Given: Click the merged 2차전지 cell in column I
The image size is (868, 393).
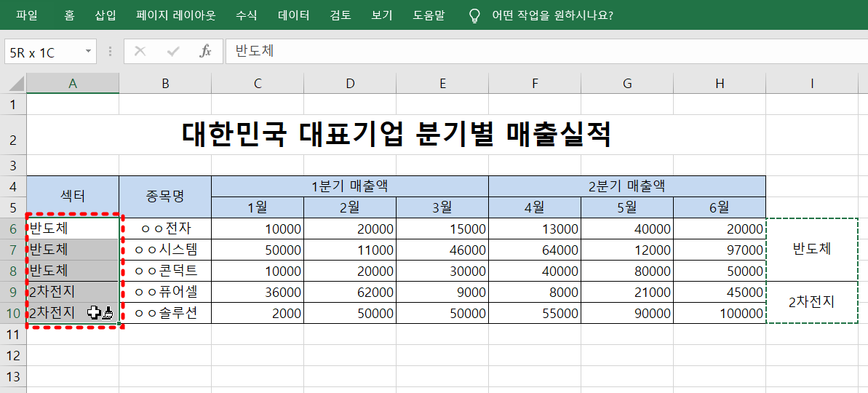Looking at the screenshot, I should point(812,302).
